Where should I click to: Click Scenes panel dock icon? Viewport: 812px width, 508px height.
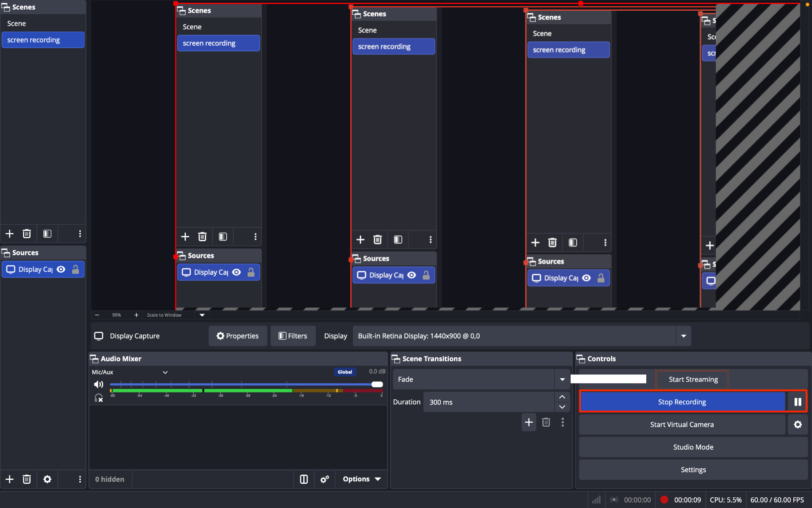[6, 7]
